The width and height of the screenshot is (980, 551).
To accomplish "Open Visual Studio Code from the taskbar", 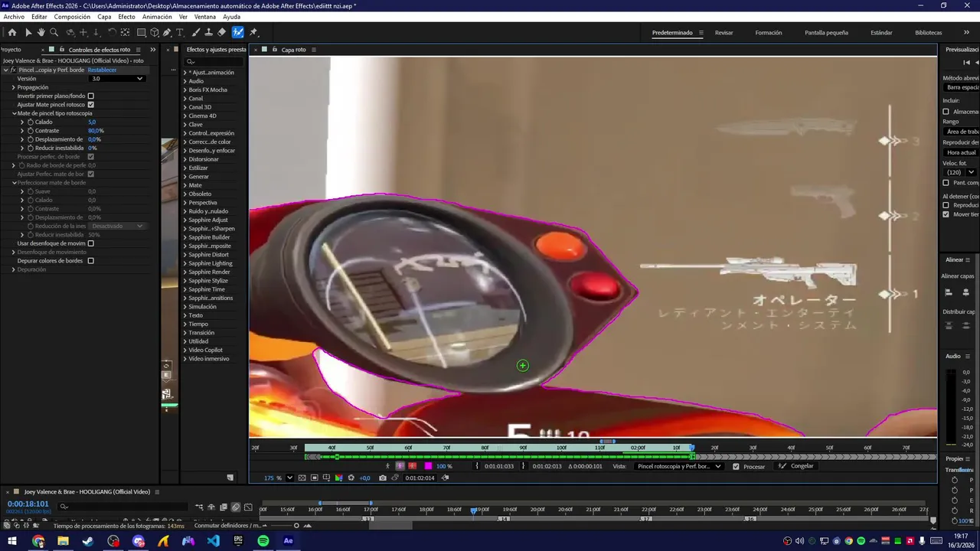I will coord(213,541).
